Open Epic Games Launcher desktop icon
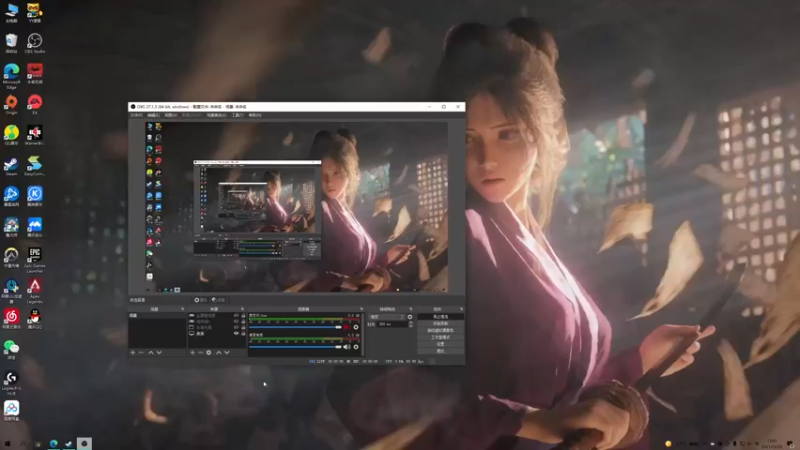 [x=35, y=259]
